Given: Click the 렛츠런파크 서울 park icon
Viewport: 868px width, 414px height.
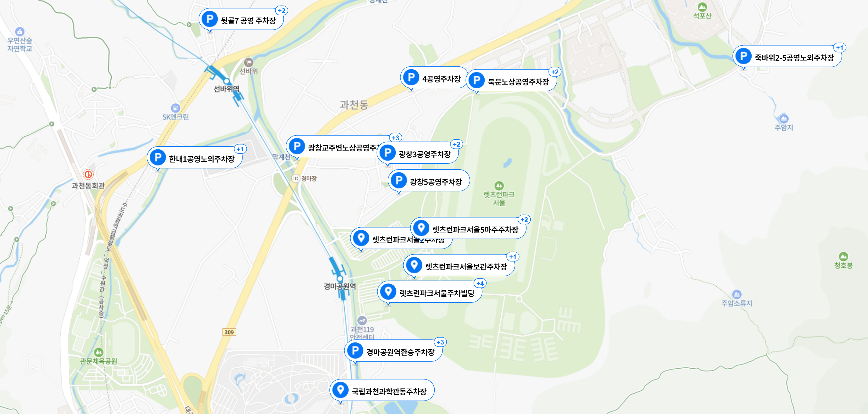Looking at the screenshot, I should tap(499, 186).
